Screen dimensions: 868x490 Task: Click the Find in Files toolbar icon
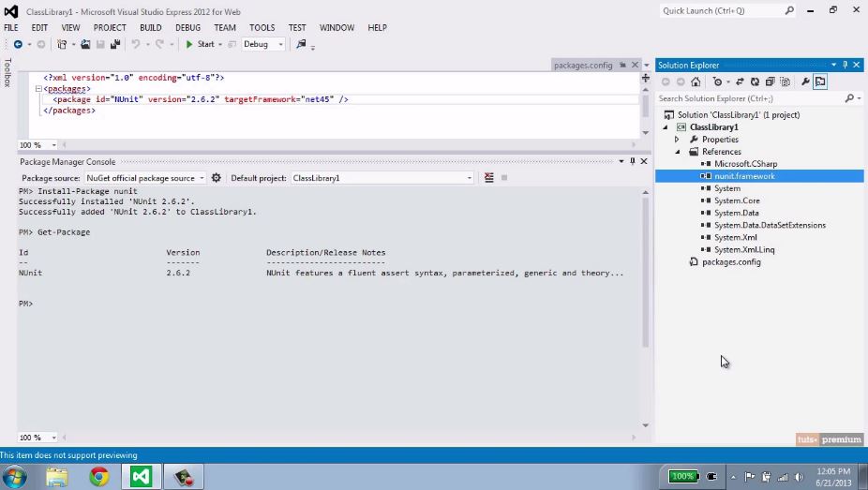(301, 44)
